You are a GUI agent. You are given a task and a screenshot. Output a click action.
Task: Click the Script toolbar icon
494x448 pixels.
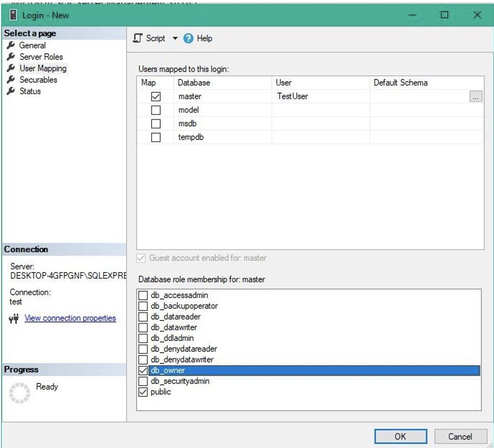click(x=138, y=38)
